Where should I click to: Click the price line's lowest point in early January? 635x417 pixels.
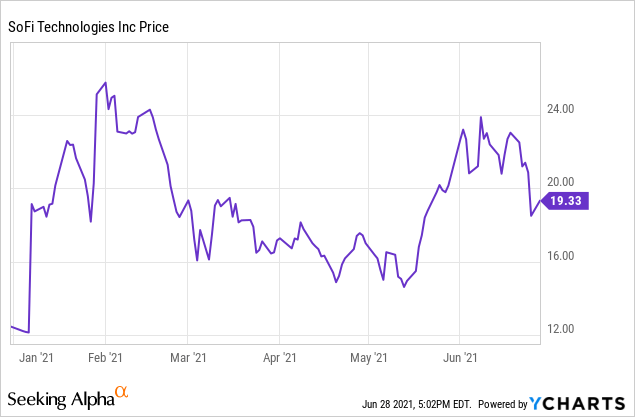point(29,332)
